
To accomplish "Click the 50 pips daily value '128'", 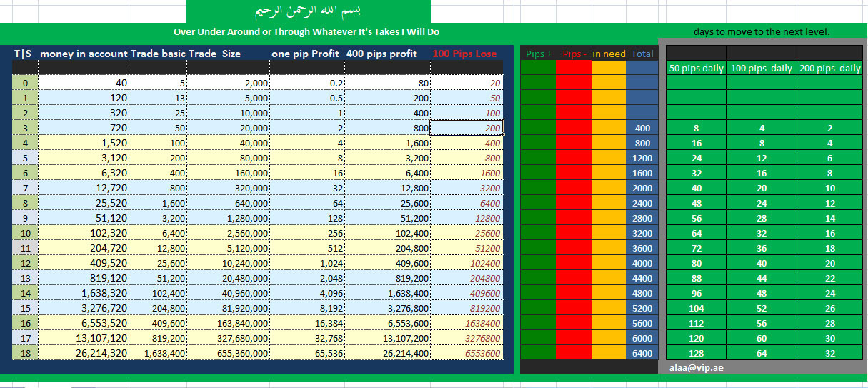I will (x=697, y=353).
